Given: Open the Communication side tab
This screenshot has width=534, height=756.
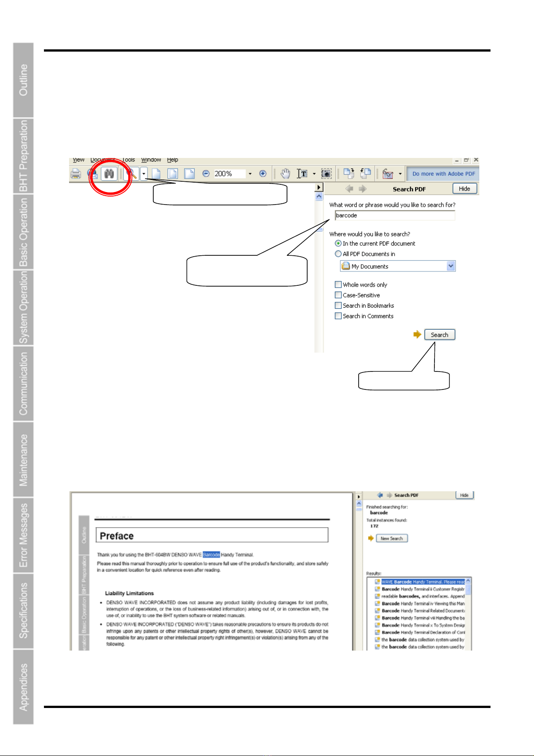Looking at the screenshot, I should click(23, 383).
